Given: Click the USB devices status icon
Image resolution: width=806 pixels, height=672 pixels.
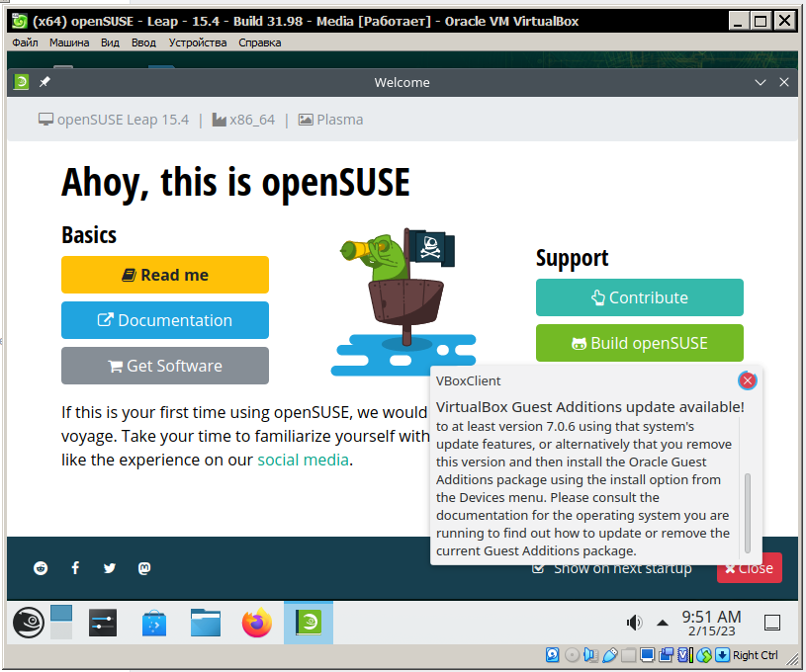Looking at the screenshot, I should click(x=609, y=655).
